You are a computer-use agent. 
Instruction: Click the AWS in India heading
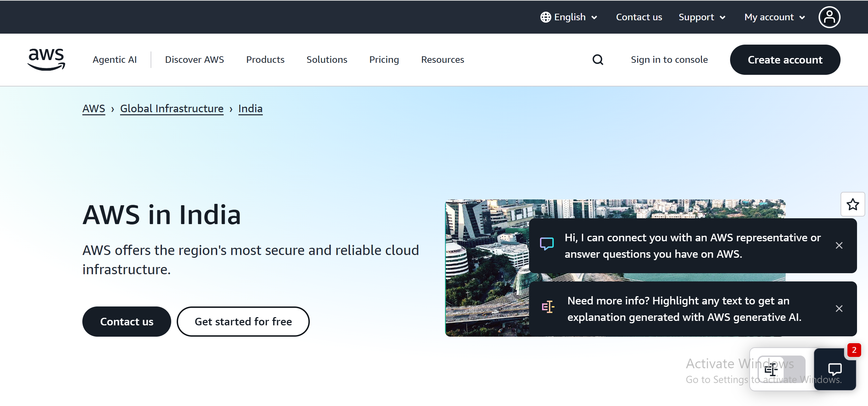pyautogui.click(x=162, y=215)
